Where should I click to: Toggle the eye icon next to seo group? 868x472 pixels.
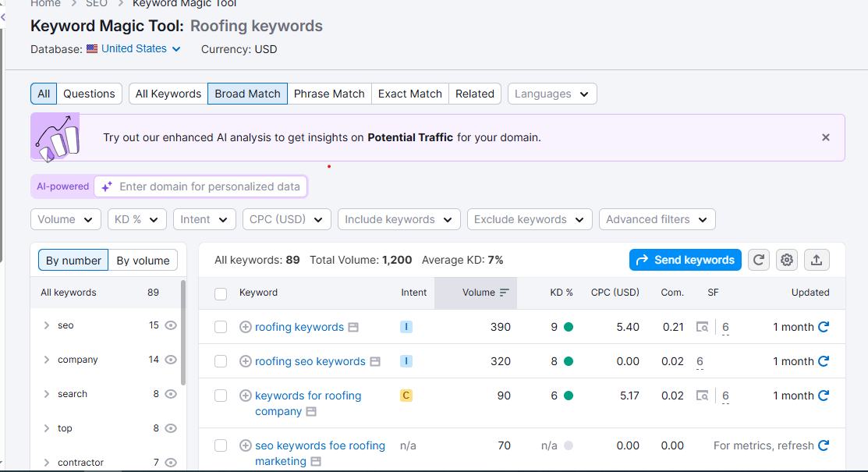[x=170, y=325]
